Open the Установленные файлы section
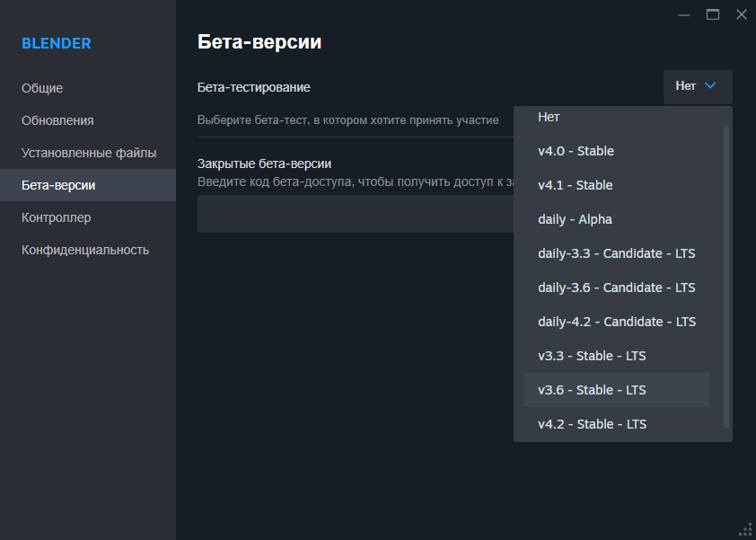This screenshot has width=756, height=540. (89, 153)
